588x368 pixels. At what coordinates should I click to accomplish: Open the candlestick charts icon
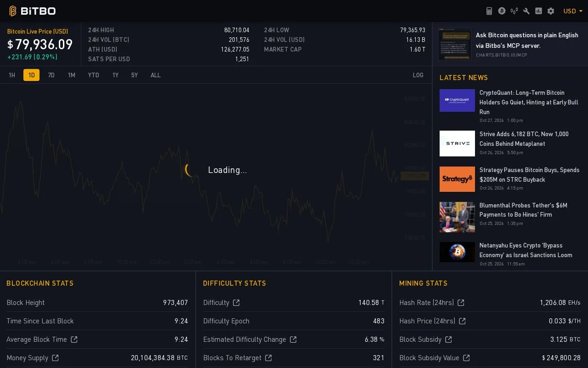(x=514, y=11)
